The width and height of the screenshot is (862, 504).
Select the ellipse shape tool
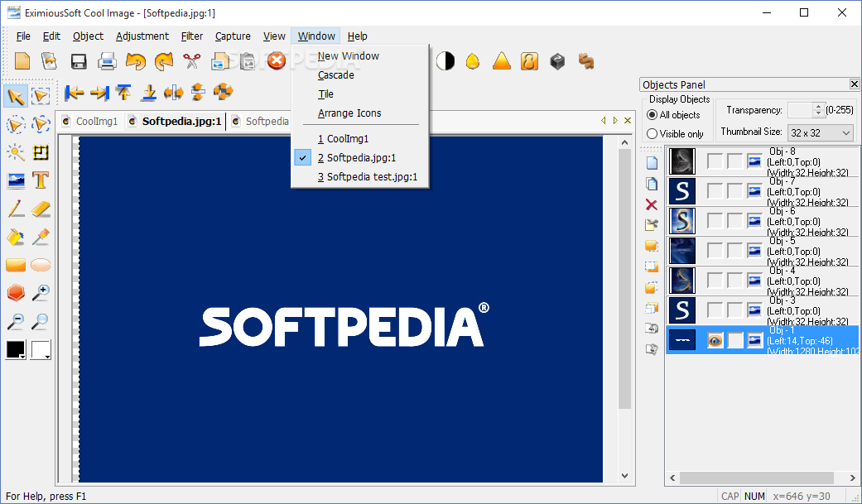(41, 266)
